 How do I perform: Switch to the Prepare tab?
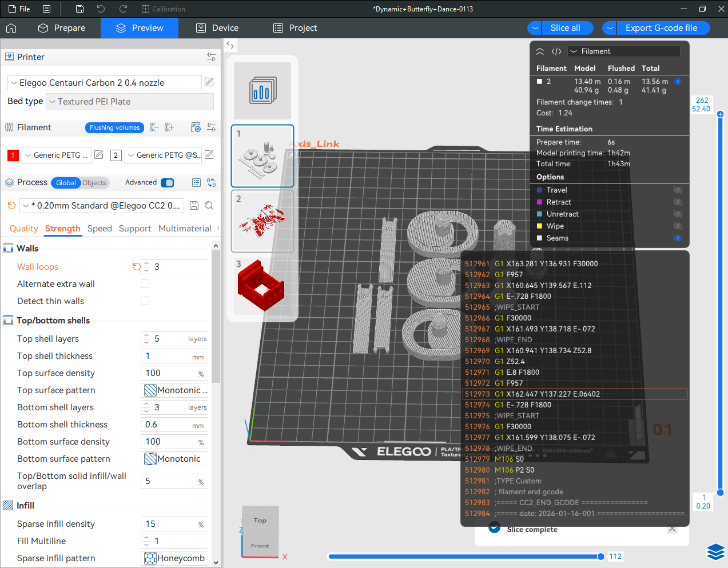tap(62, 28)
